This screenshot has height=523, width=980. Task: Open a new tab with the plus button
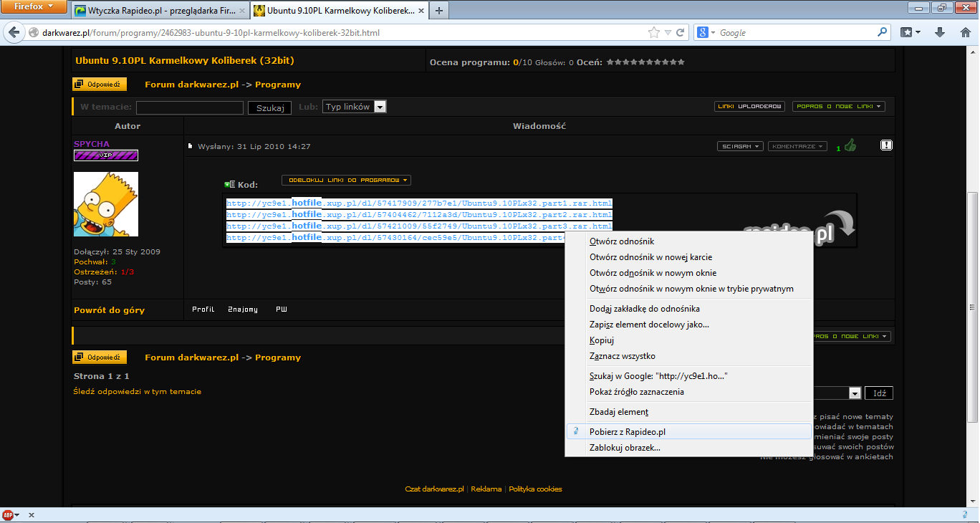tap(438, 11)
